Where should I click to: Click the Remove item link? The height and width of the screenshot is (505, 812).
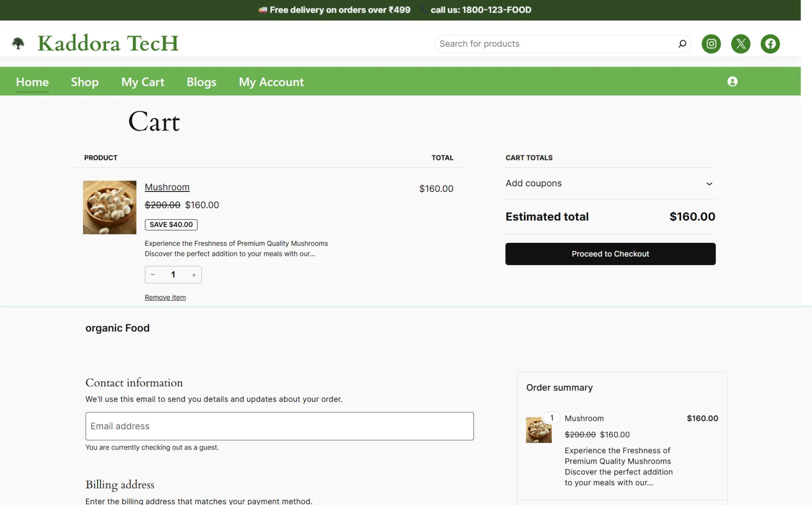point(165,298)
